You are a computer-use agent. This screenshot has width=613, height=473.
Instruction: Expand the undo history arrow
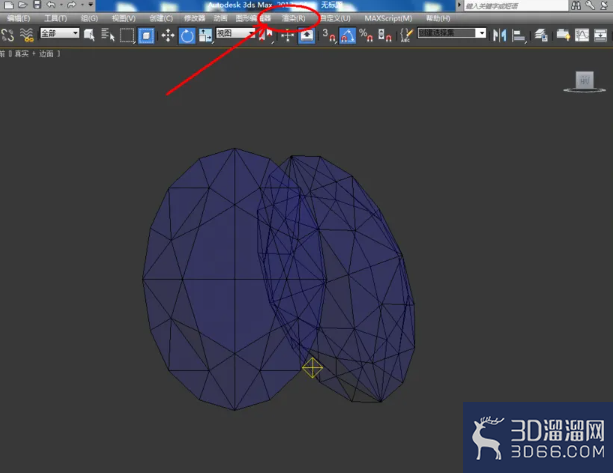point(61,5)
